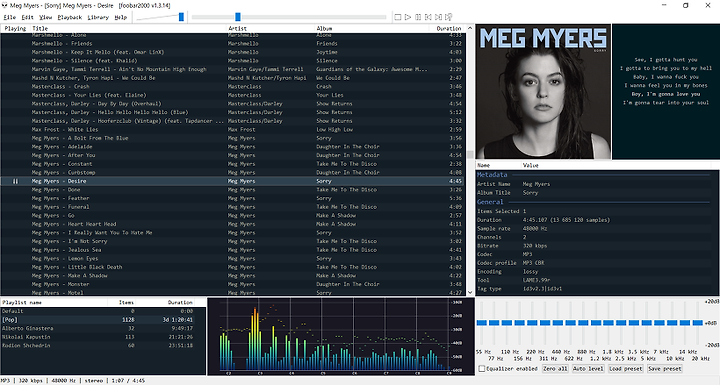Click the Zero all equalizer button
The image size is (720, 385).
(x=555, y=368)
